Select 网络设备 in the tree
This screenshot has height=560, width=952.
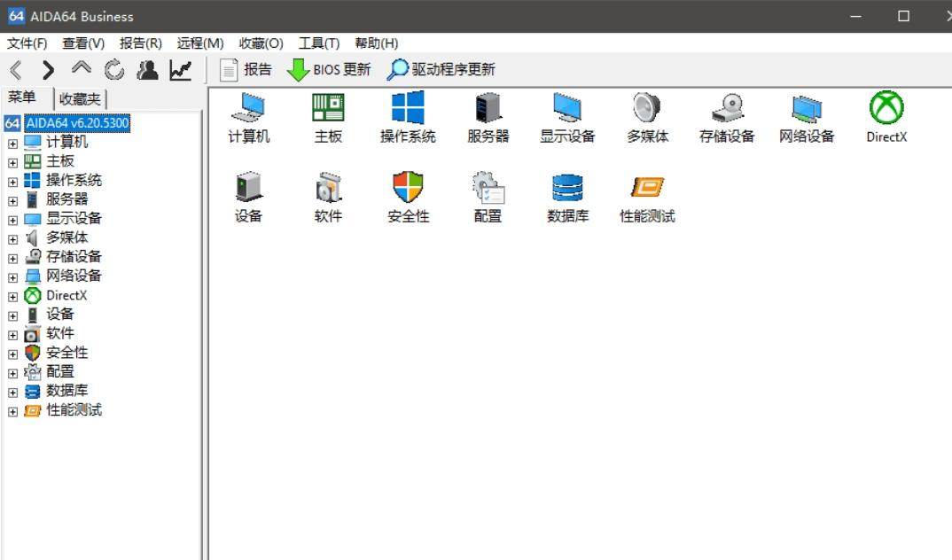click(74, 276)
